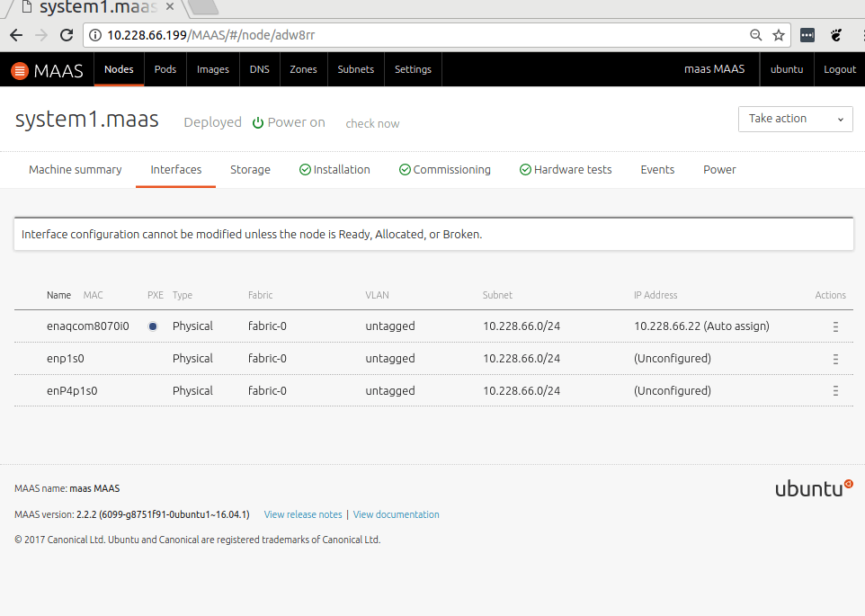Open the Installation tab
The image size is (865, 616).
pos(334,170)
